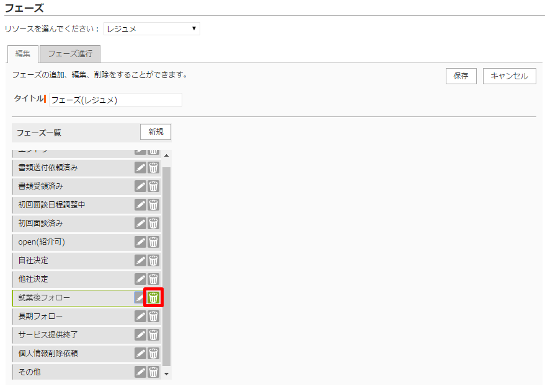Select the 書類受領済み row text

point(41,186)
